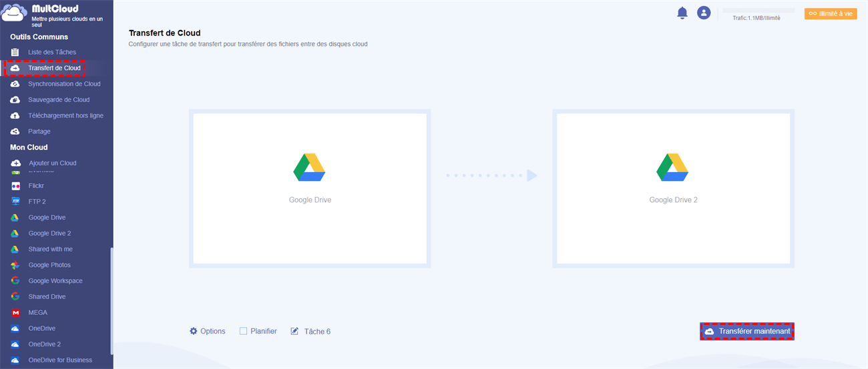Click the Mon Cloud section heading

(x=29, y=147)
